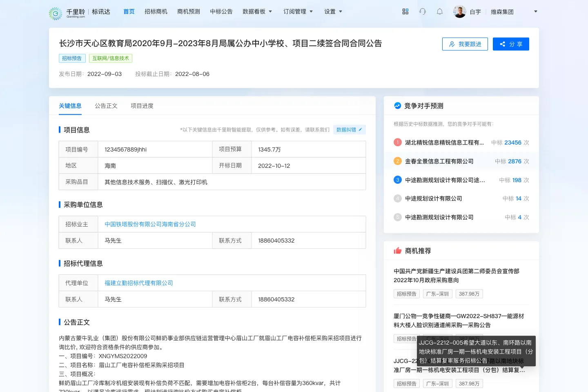Click rank 3 badge icon

tap(398, 180)
